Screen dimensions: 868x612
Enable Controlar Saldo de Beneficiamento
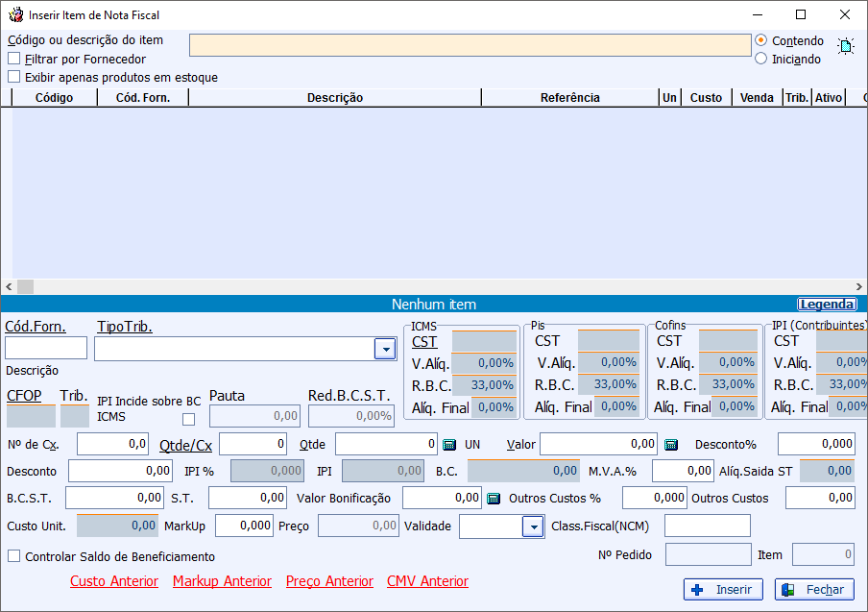click(13, 556)
